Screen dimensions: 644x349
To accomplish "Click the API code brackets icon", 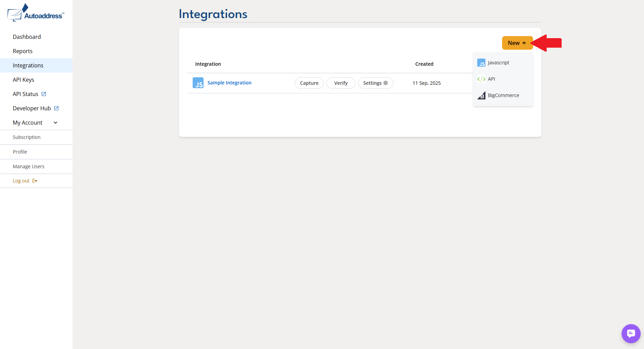I will pos(481,79).
